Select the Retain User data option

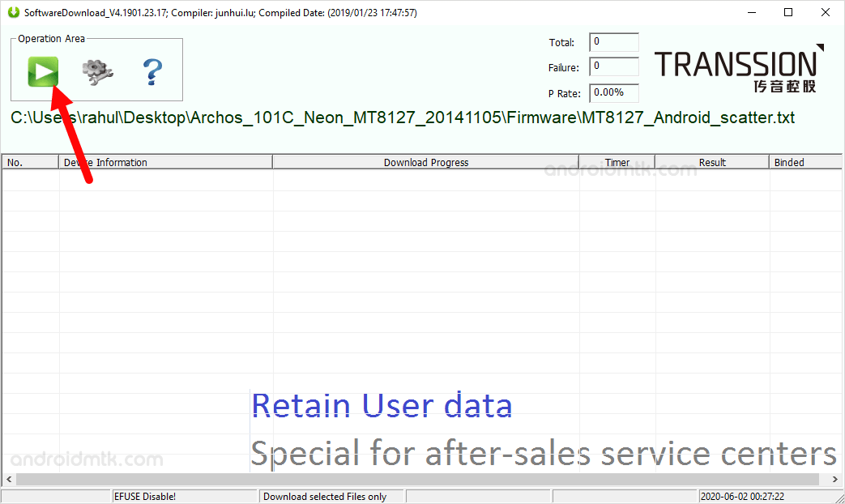(x=382, y=405)
